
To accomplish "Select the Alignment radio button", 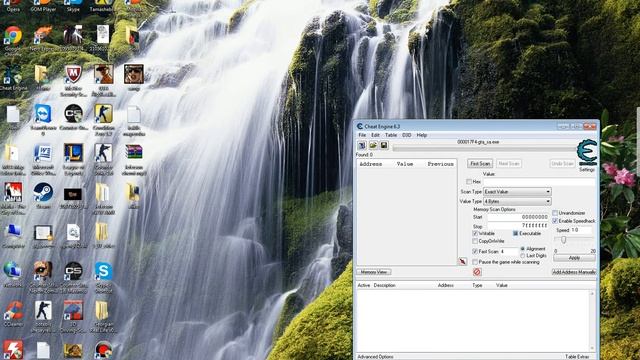I will click(x=522, y=249).
